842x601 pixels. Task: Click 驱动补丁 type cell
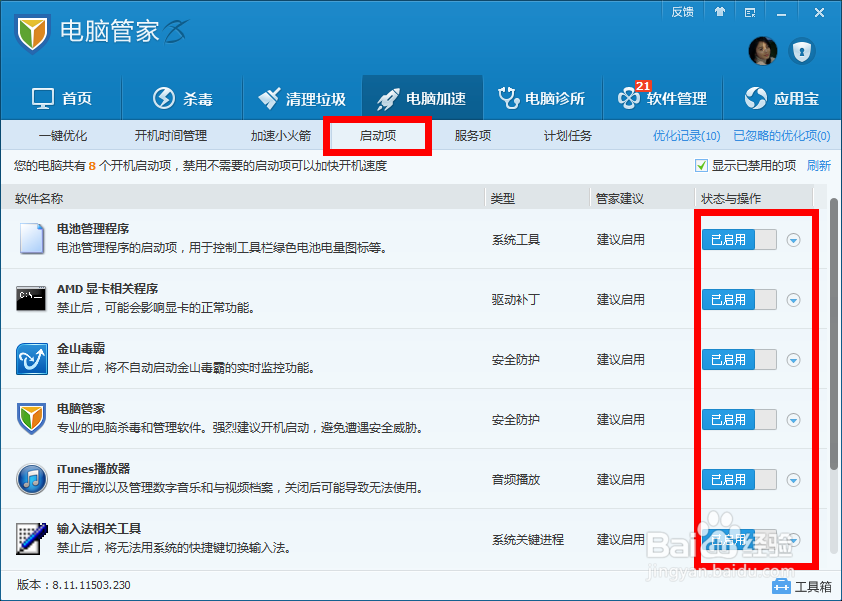click(x=516, y=300)
